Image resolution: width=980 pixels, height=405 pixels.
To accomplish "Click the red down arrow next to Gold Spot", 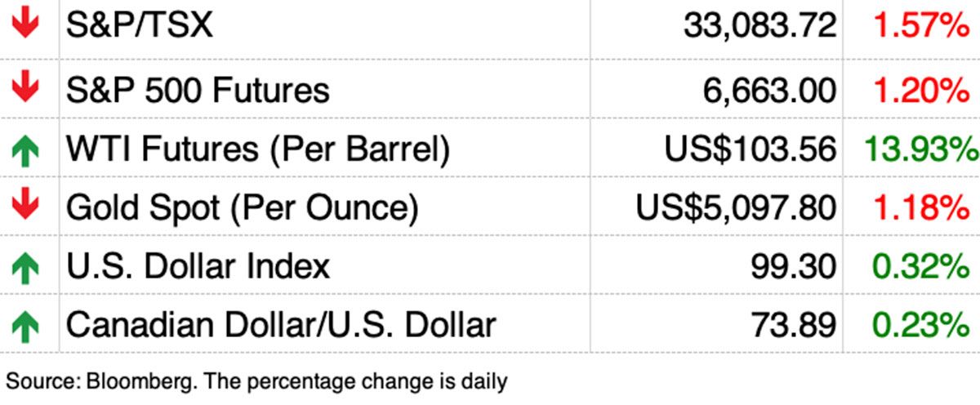I will 26,208.
